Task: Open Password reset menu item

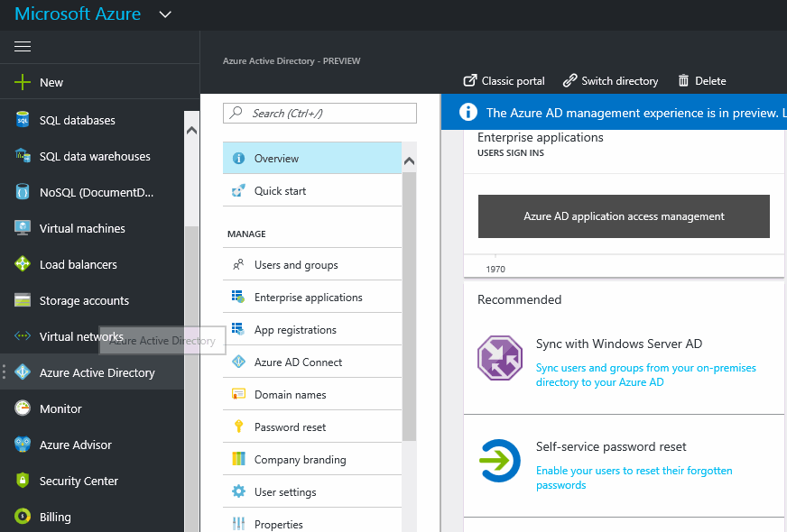Action: [x=312, y=427]
